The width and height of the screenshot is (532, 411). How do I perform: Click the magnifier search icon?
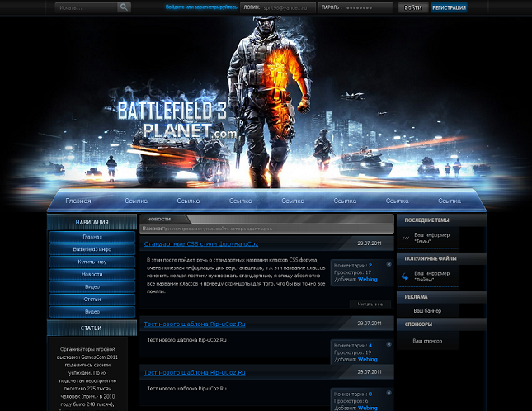click(x=124, y=7)
